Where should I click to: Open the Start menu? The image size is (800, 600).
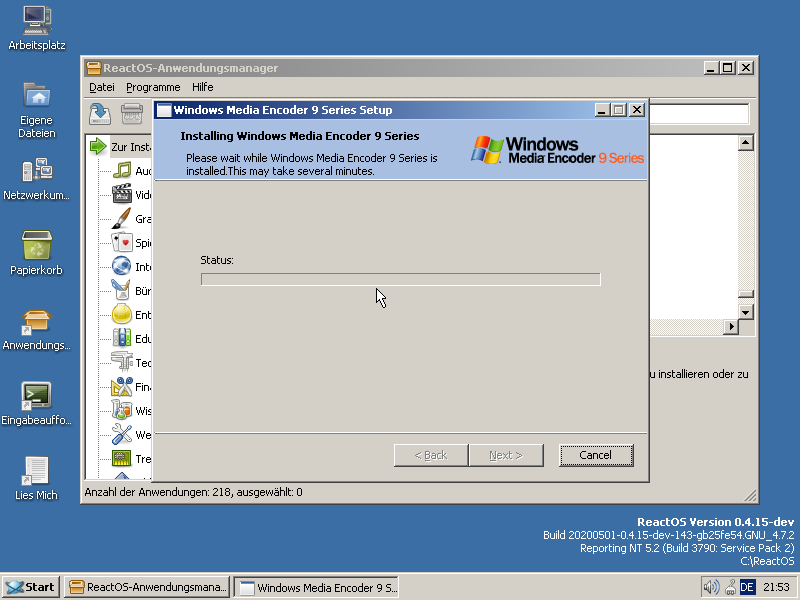pos(31,587)
